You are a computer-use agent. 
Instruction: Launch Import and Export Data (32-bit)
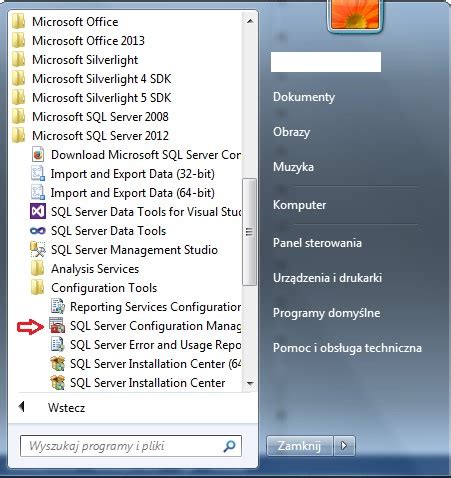tap(133, 174)
